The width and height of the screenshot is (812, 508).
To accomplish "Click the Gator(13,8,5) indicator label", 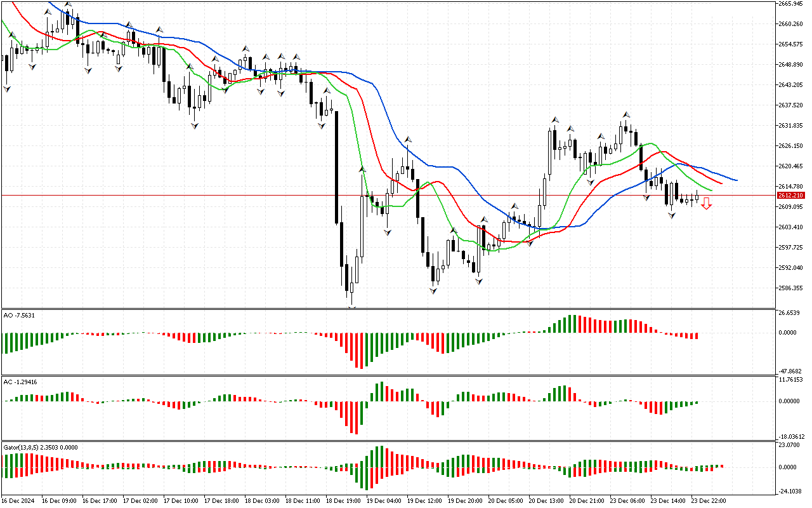I will click(41, 447).
